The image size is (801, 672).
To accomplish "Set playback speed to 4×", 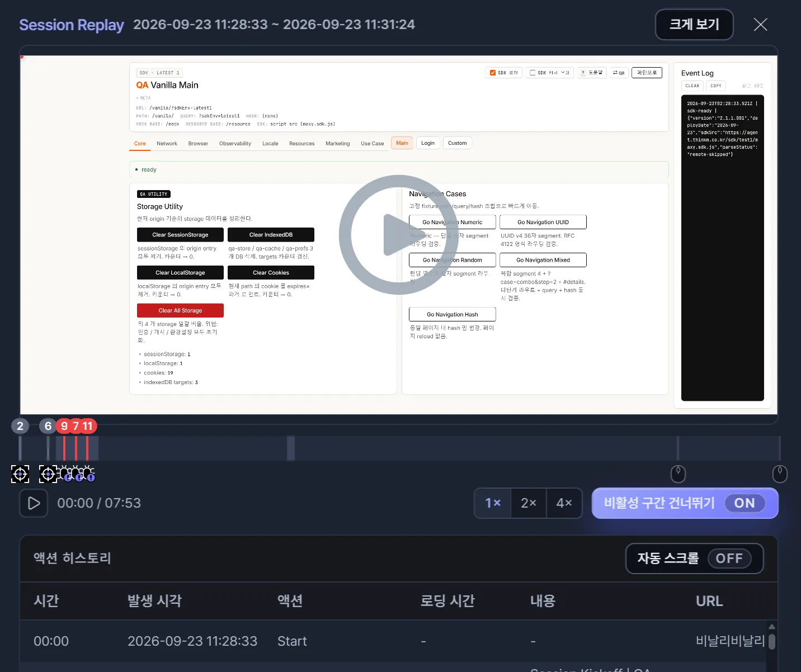I will point(564,503).
